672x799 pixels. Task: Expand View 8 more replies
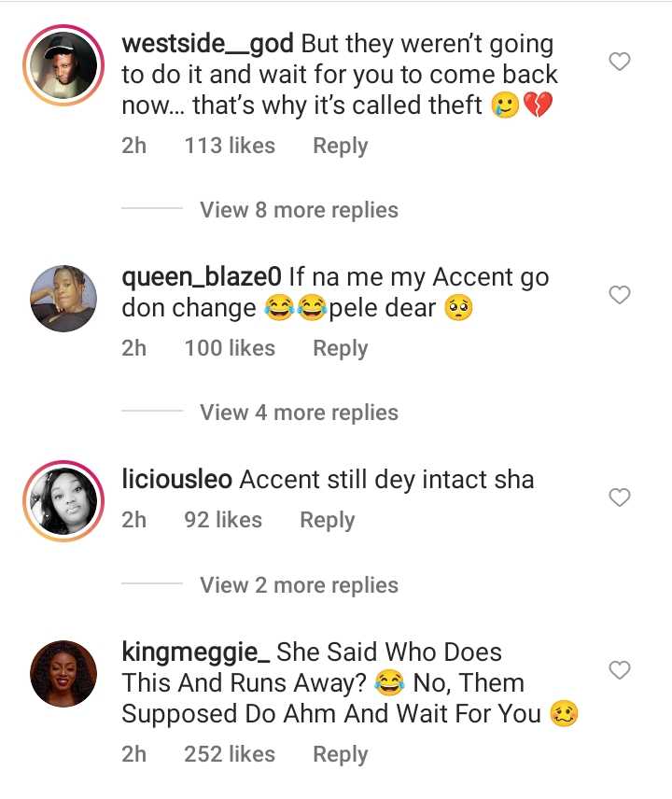coord(299,210)
